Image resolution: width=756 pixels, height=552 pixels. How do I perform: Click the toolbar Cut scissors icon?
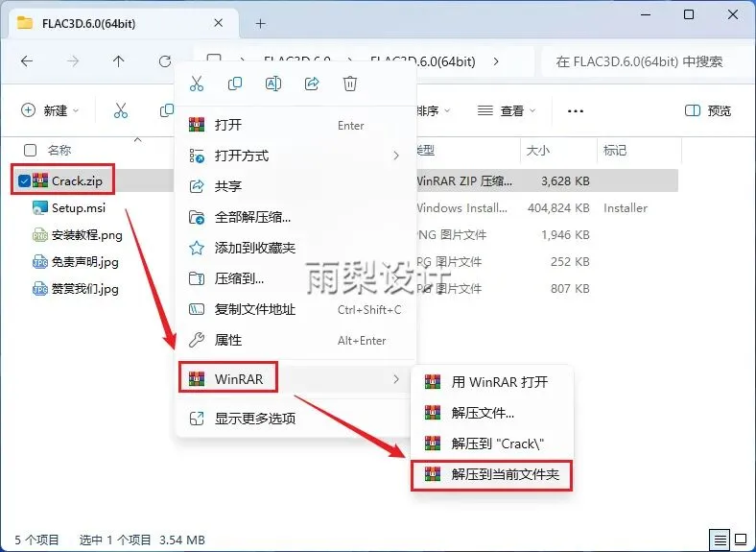[x=121, y=110]
